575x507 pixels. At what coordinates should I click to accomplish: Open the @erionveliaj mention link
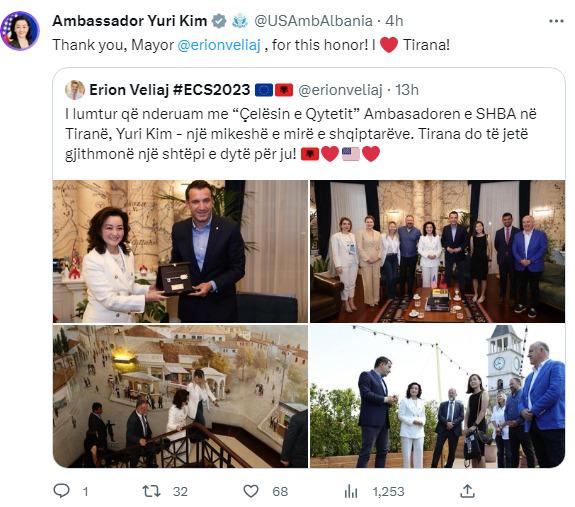(x=219, y=45)
